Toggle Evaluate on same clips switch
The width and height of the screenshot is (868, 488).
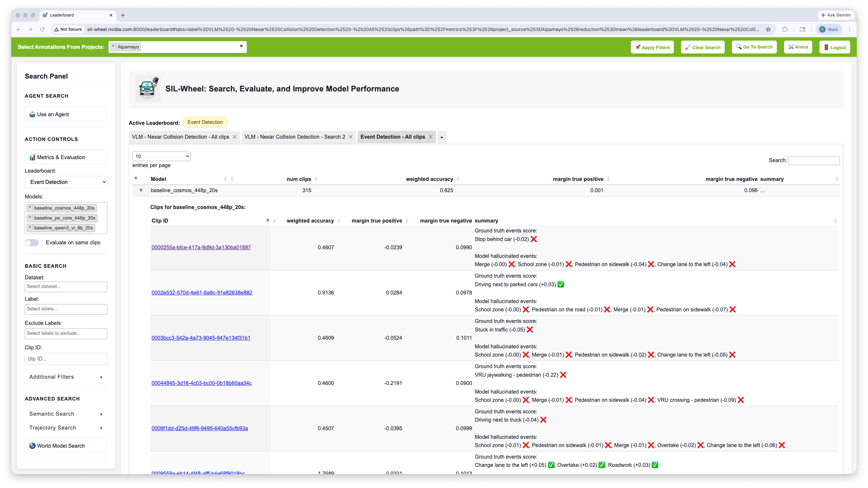point(32,242)
